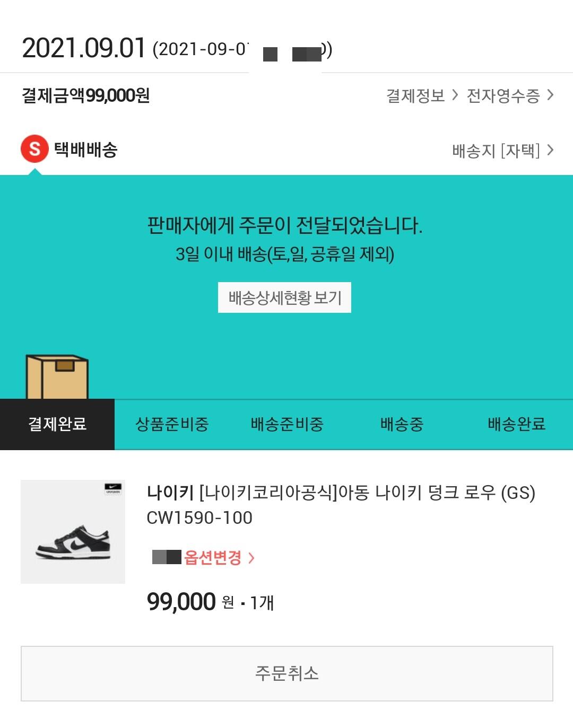Select the 배송중 status step
Image resolution: width=573 pixels, height=728 pixels.
click(402, 424)
